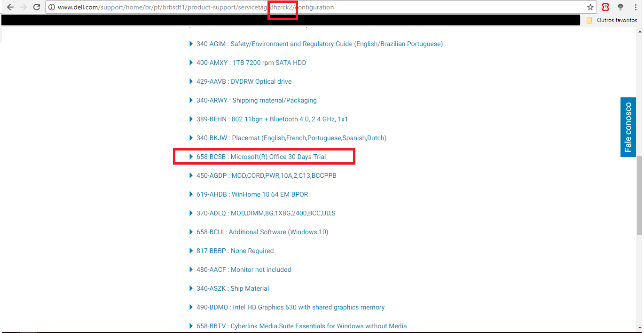Open the 802.11bgn + Bluetooth 4.0 link
Image resolution: width=644 pixels, height=333 pixels.
point(272,119)
